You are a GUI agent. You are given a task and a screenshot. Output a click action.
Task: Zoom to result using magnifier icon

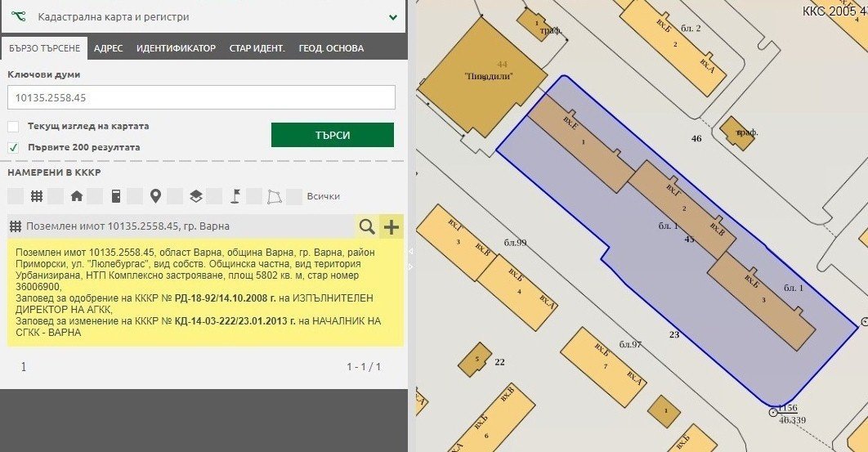[367, 226]
